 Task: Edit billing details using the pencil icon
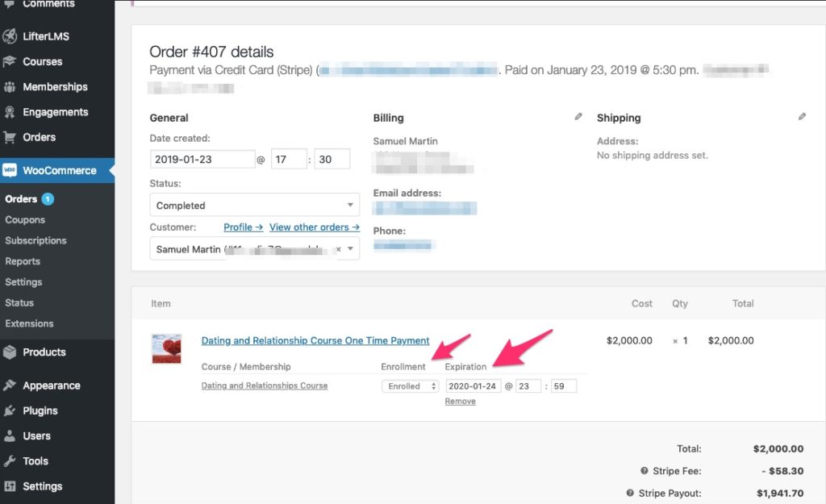point(578,116)
